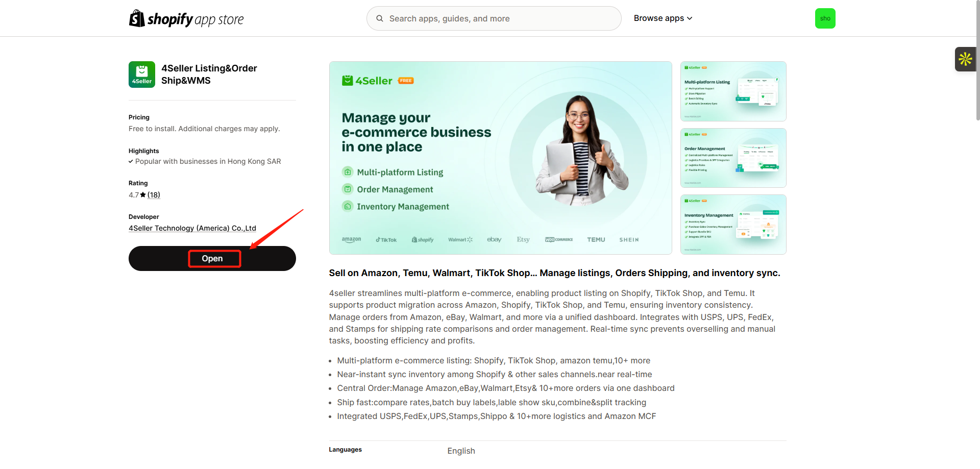Click the Shopify app store logo
Screen dimensions: 980x469
point(186,19)
